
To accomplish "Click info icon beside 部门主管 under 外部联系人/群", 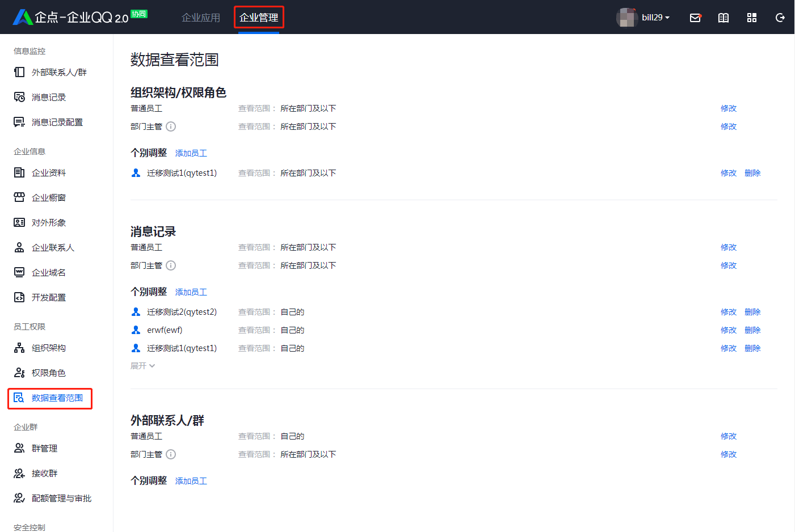I will pos(171,454).
